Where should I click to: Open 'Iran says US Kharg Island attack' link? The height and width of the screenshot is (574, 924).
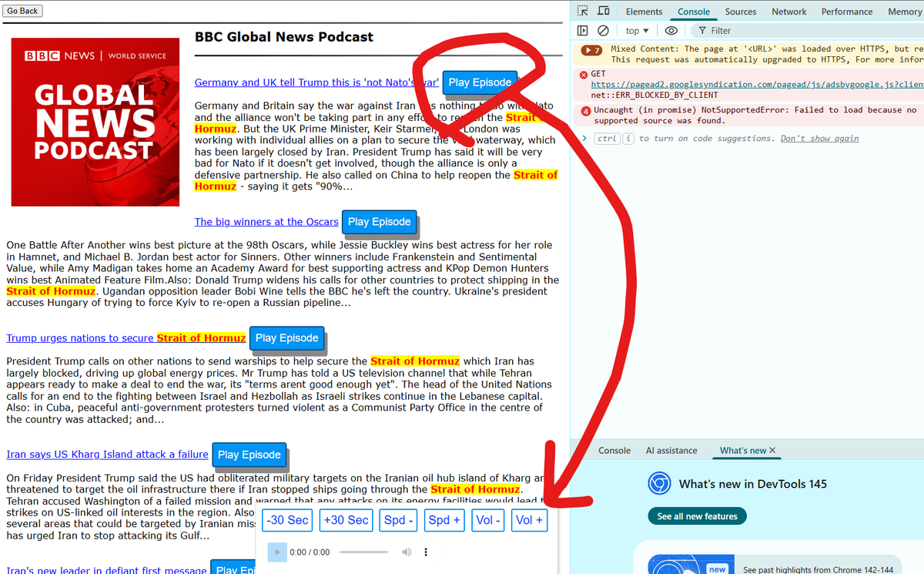point(107,455)
